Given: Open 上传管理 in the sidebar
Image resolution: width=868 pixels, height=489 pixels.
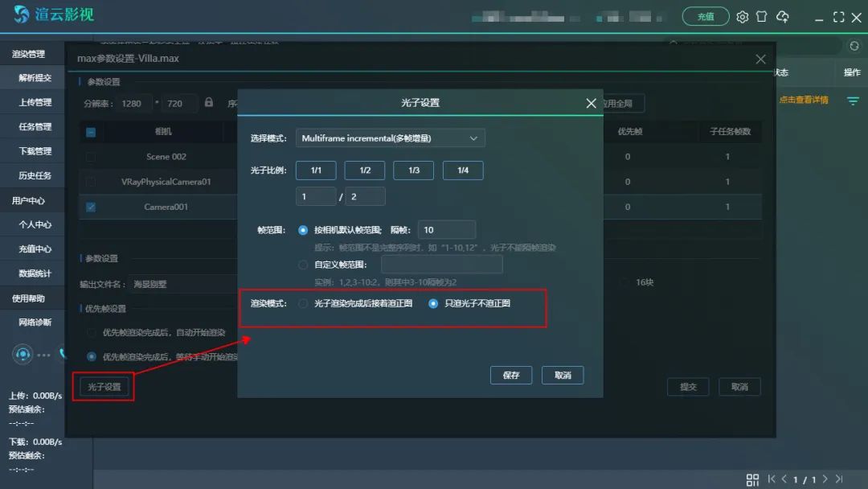Looking at the screenshot, I should pyautogui.click(x=35, y=102).
